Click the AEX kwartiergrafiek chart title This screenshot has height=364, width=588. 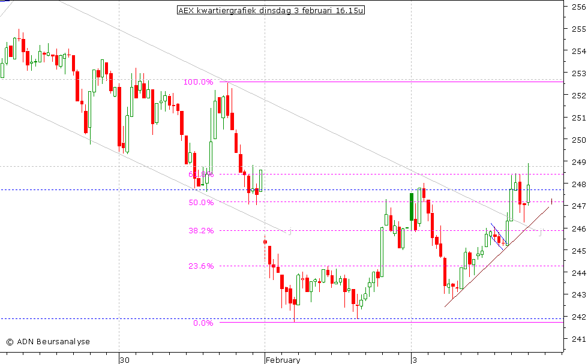pyautogui.click(x=271, y=10)
